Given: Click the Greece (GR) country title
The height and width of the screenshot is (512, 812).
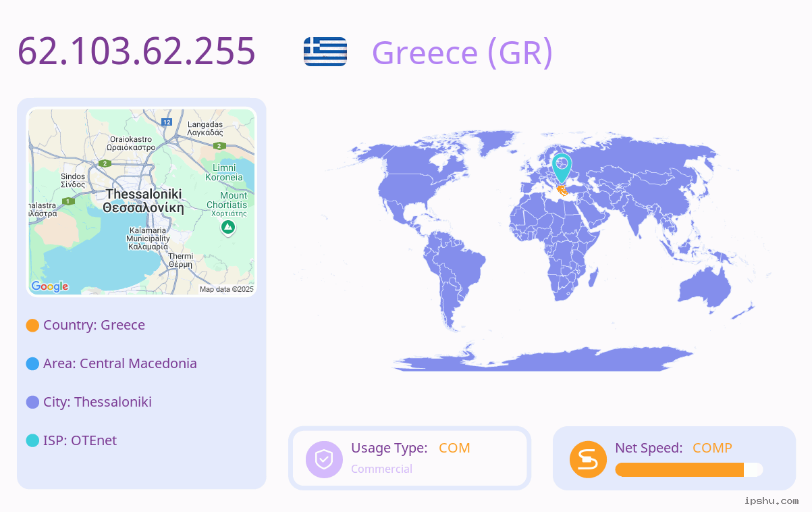Looking at the screenshot, I should click(462, 53).
